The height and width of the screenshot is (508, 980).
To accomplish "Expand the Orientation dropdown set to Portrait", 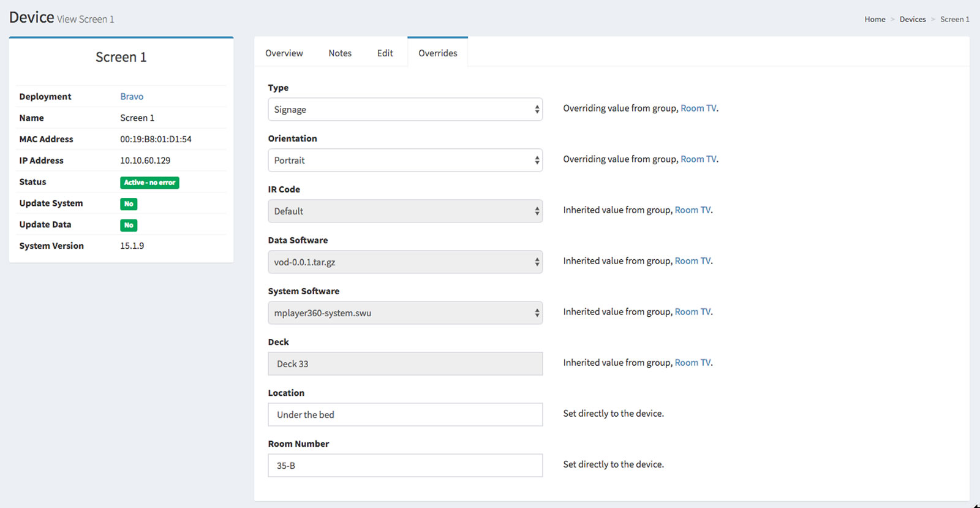I will pyautogui.click(x=405, y=161).
